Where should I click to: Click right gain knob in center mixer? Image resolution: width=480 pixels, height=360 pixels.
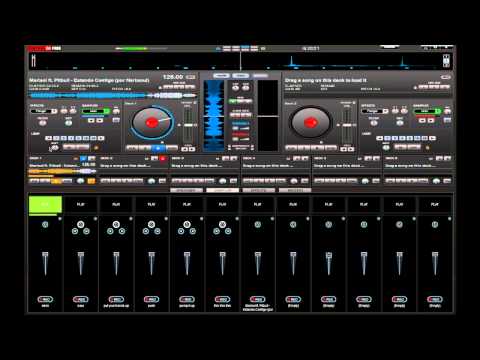click(x=246, y=88)
